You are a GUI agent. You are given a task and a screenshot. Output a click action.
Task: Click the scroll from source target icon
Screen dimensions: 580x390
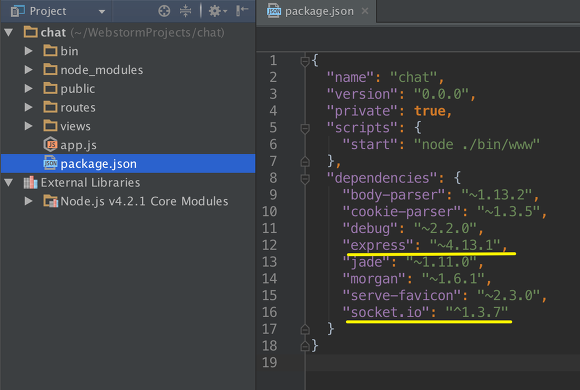pyautogui.click(x=164, y=11)
